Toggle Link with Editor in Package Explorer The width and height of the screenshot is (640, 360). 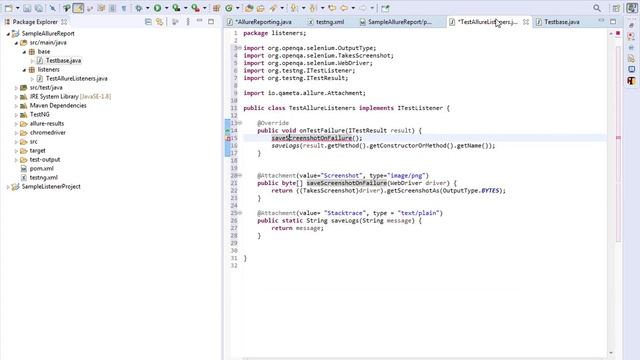(159, 22)
